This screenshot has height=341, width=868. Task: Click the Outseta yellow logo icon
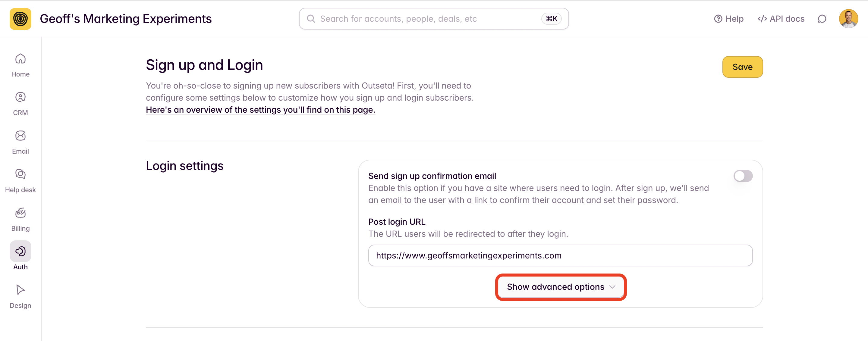tap(20, 19)
